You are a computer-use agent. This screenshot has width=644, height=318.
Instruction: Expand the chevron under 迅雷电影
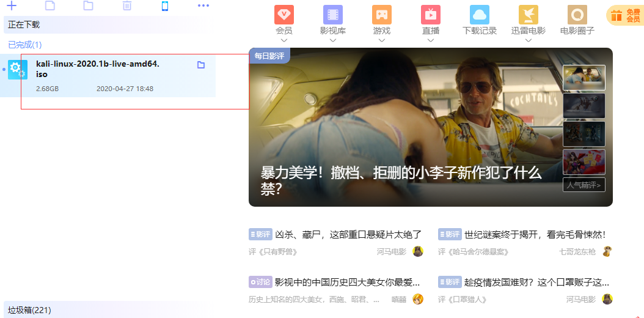click(x=528, y=40)
